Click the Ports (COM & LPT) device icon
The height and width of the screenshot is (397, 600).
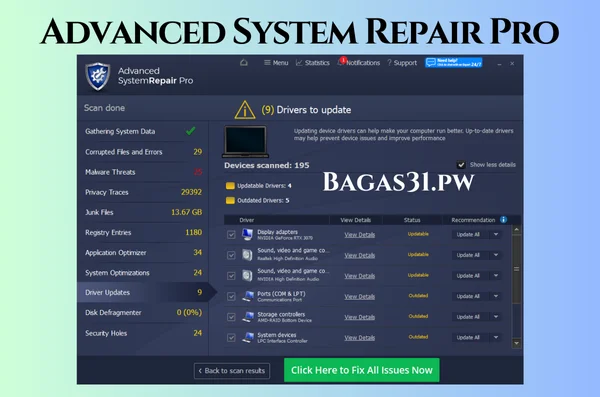(248, 296)
